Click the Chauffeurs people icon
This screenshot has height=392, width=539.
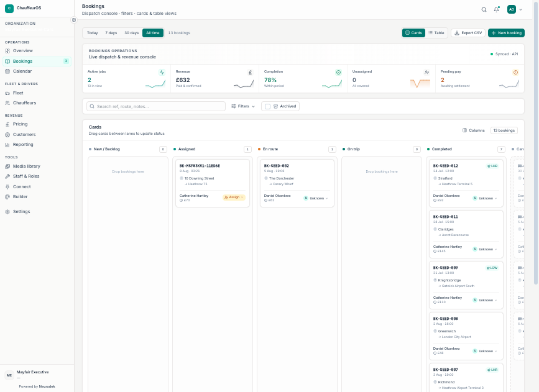pyautogui.click(x=7, y=103)
